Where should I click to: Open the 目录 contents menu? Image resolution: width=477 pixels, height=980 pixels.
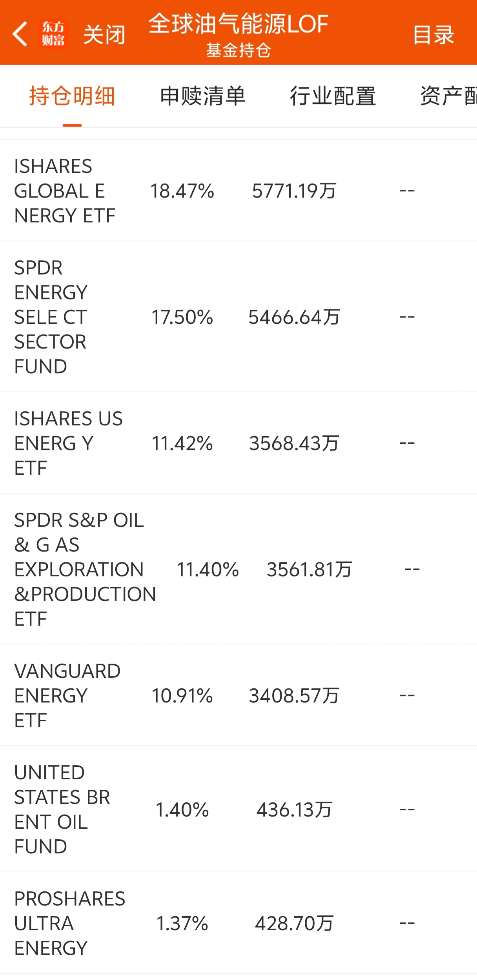click(433, 35)
